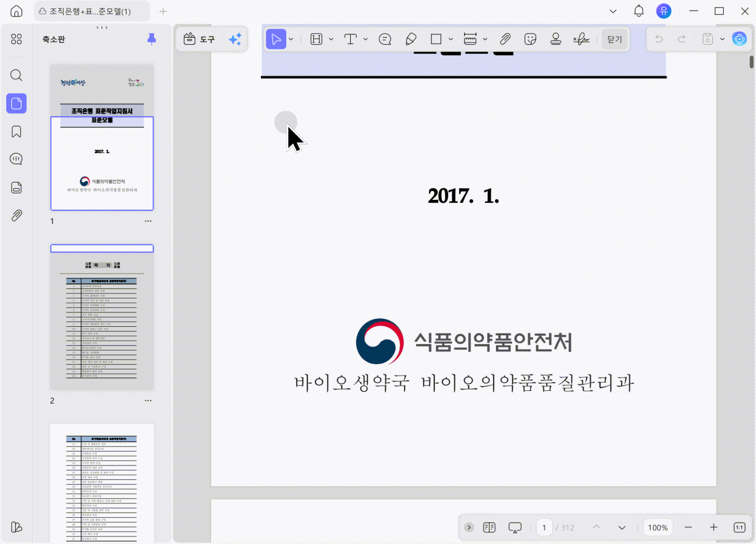Select page 2 table of contents thumbnail
Image resolution: width=756 pixels, height=544 pixels.
coord(102,317)
